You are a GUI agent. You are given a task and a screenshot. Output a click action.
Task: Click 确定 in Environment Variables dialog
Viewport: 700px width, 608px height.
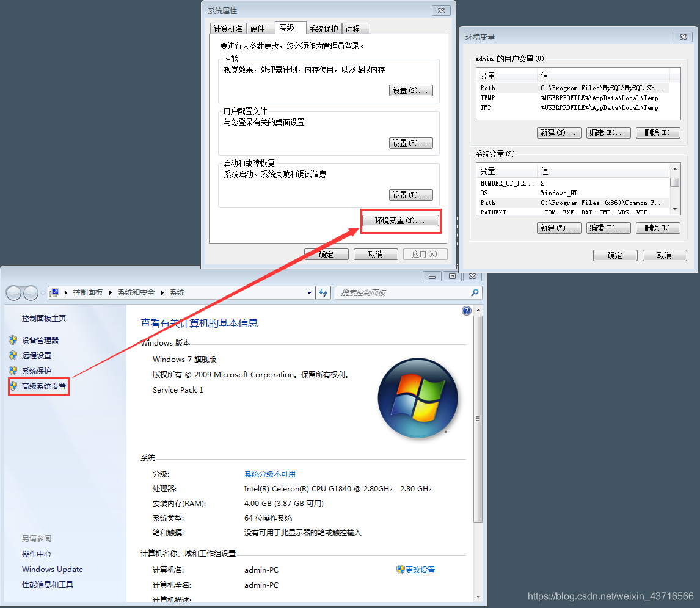(615, 256)
